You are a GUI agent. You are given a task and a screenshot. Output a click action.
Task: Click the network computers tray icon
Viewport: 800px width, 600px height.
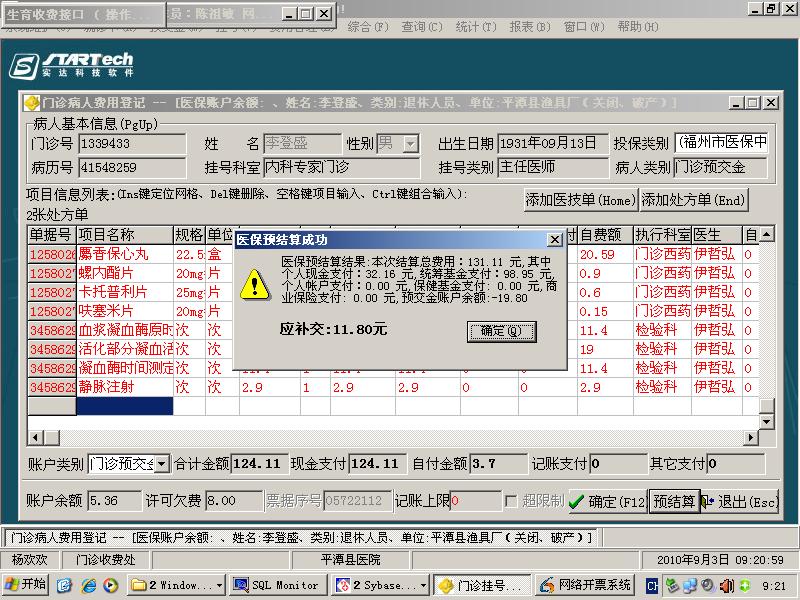[x=689, y=586]
